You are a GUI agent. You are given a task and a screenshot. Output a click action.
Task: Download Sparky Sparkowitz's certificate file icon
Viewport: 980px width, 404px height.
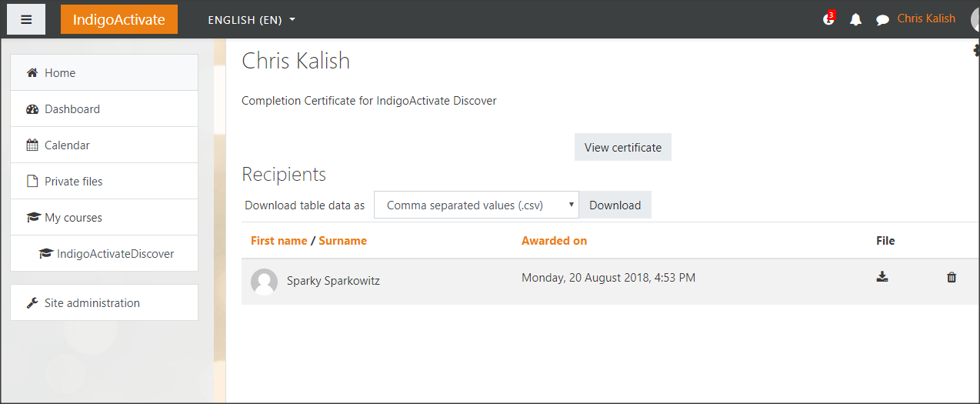coord(882,277)
